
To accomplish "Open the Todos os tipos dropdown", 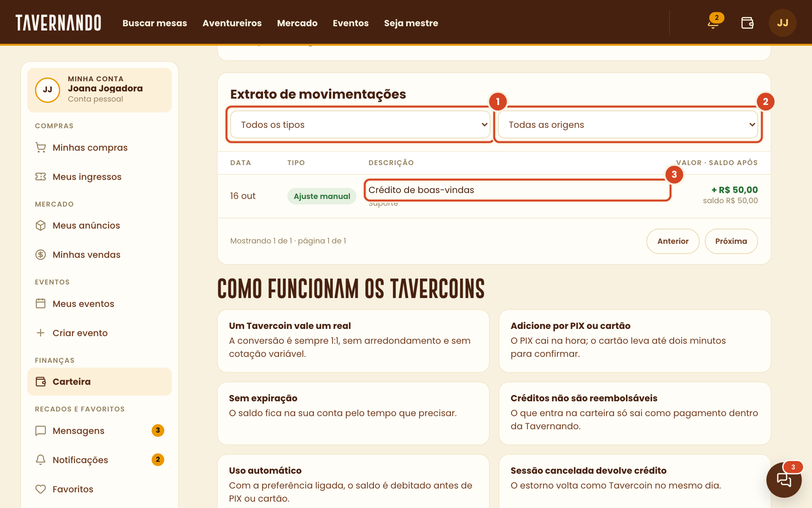I will coord(360,124).
